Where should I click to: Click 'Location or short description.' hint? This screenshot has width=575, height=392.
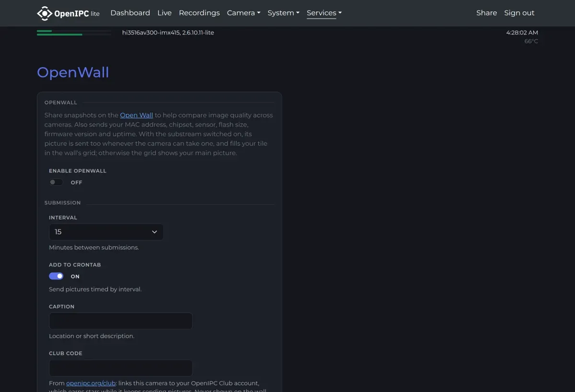point(92,336)
